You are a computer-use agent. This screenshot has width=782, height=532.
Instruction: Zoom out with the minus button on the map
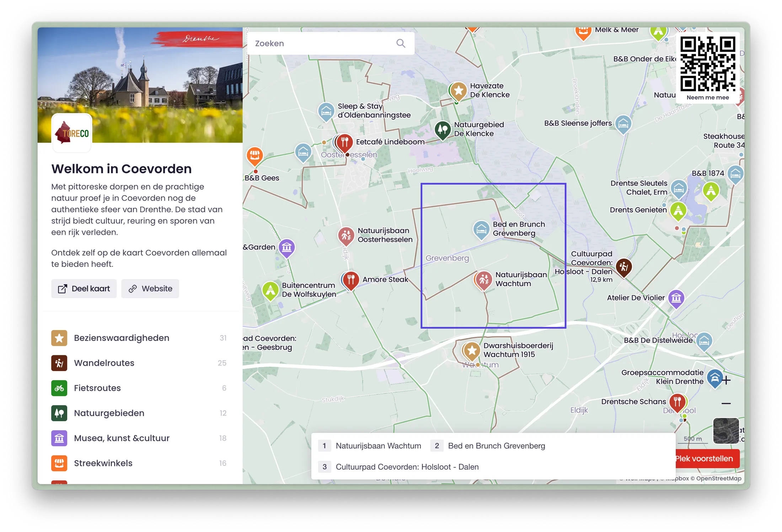pyautogui.click(x=726, y=404)
